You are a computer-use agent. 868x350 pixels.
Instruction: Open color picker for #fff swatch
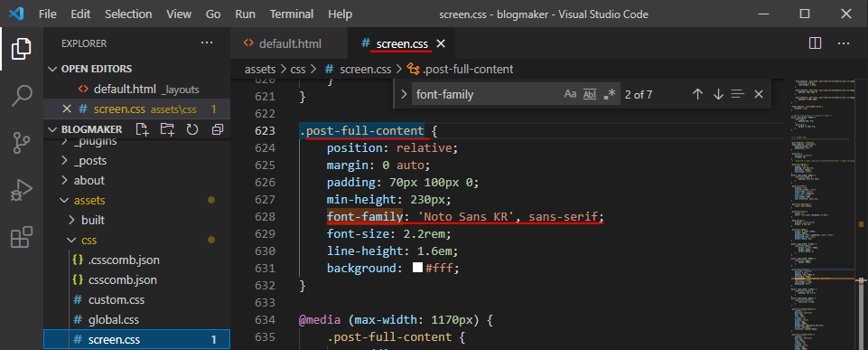[x=418, y=269]
